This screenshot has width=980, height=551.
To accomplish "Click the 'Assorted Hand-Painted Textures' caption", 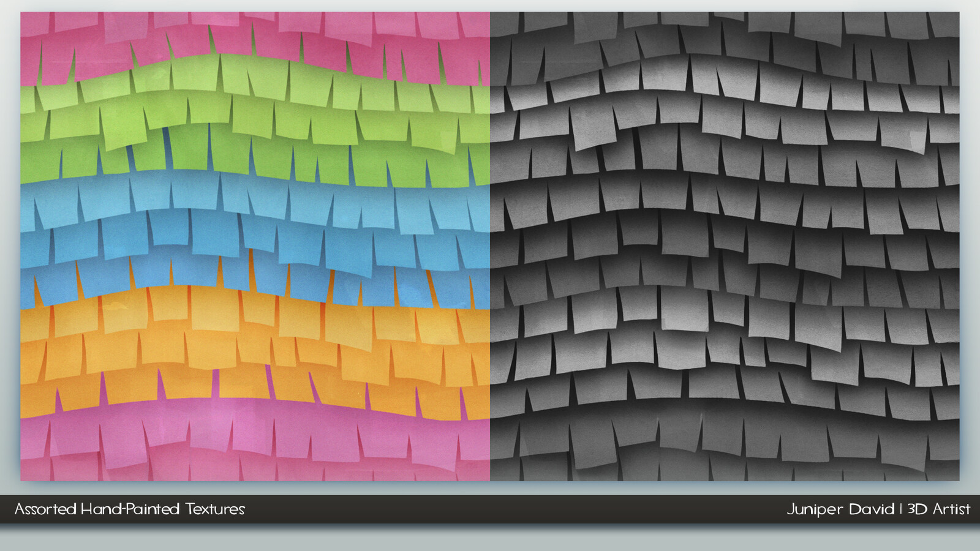I will [x=130, y=509].
